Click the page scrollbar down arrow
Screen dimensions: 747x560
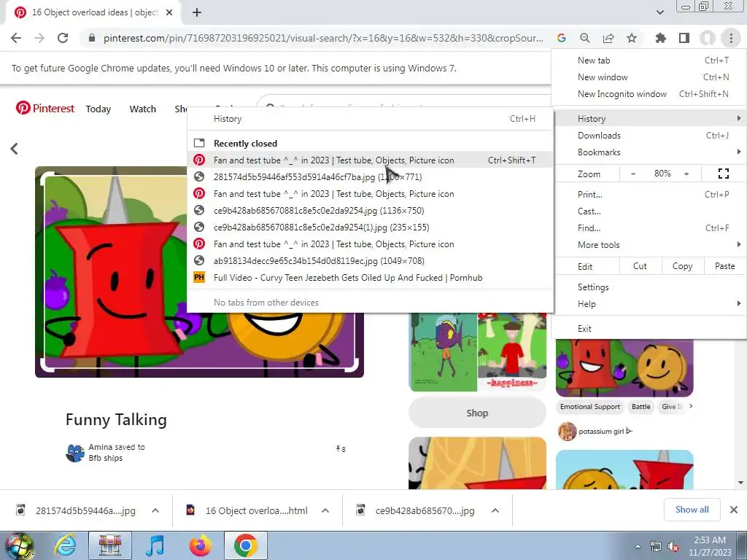coord(741,483)
